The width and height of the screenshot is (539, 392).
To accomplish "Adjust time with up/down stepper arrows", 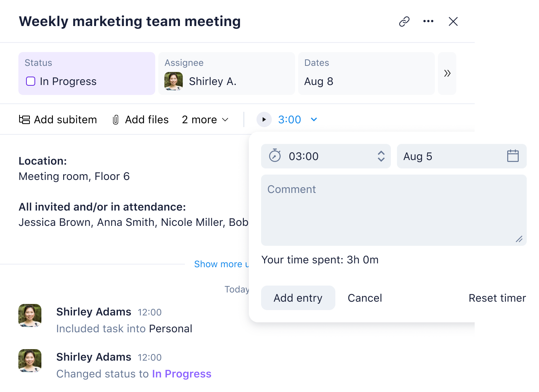I will [381, 156].
